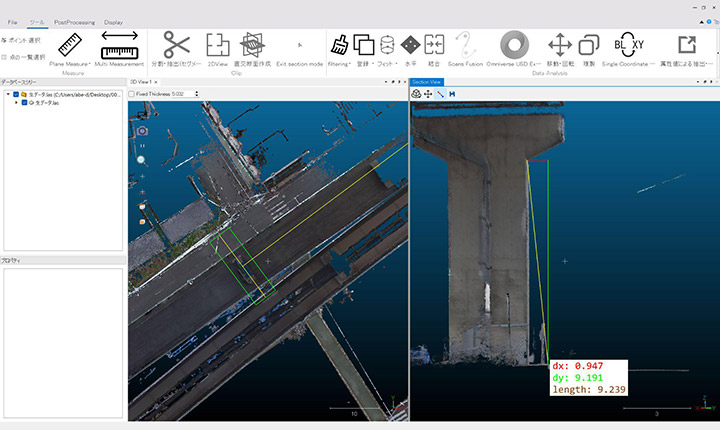Click the camera snapshot icon in 3D view
Viewport: 720px width, 430px height.
(x=142, y=131)
